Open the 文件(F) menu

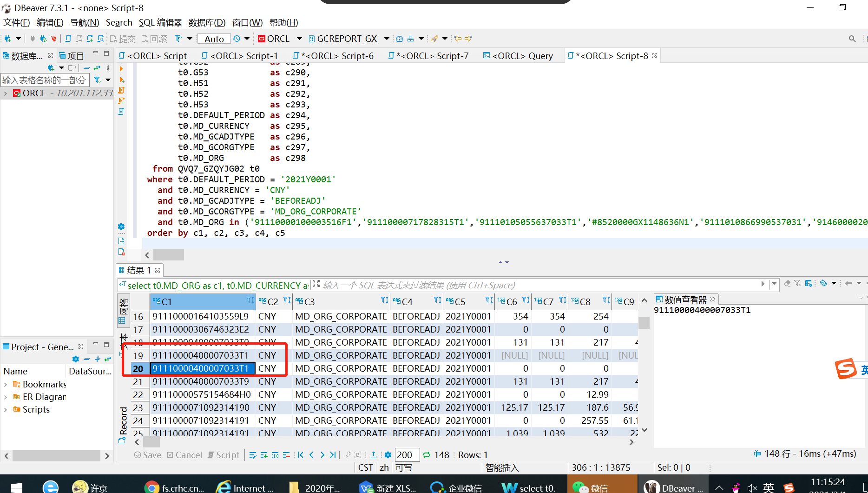click(x=17, y=22)
